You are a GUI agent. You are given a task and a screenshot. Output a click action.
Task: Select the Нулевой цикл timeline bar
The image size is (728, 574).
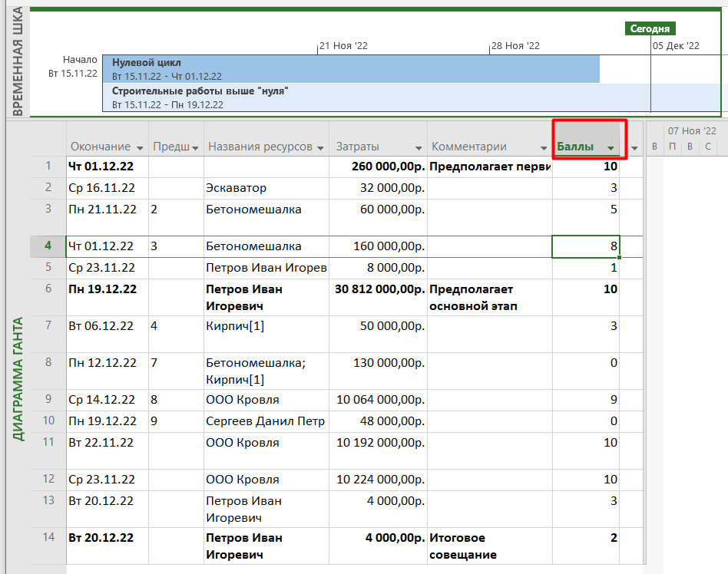click(351, 69)
